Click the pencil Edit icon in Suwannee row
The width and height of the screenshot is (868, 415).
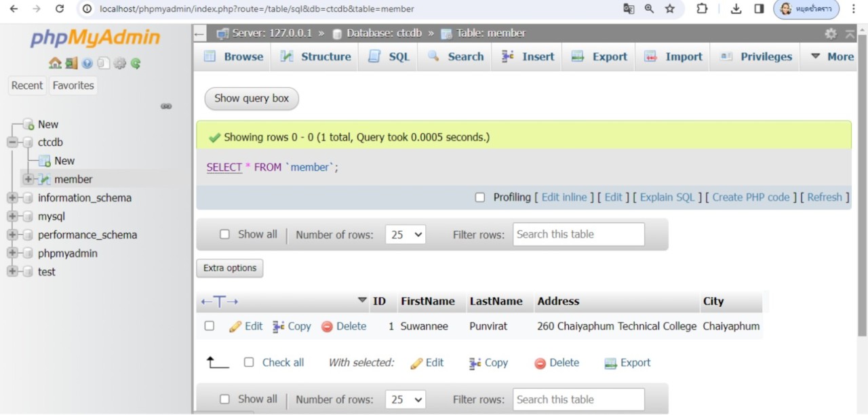click(x=236, y=326)
